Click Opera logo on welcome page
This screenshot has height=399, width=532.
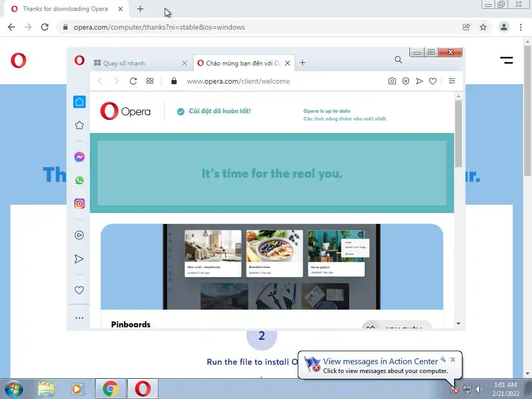(125, 111)
